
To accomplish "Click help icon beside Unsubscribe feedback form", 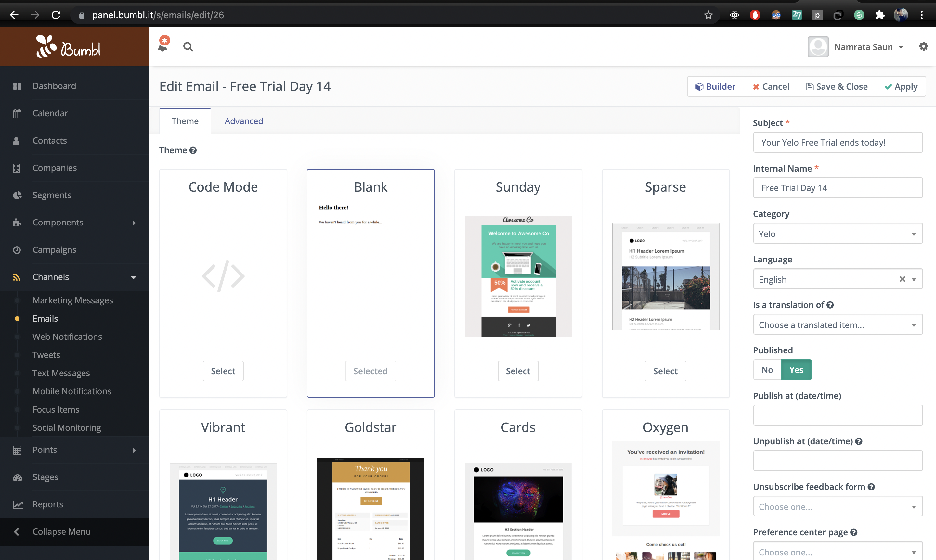I will 871,487.
